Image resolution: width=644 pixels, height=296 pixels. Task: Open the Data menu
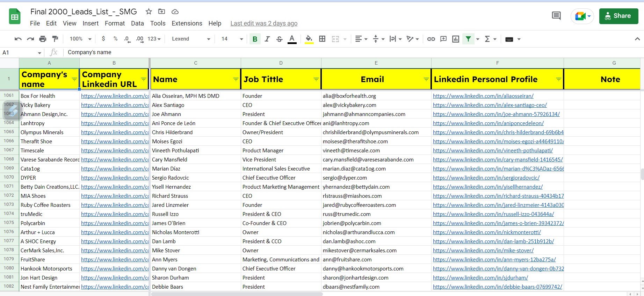coord(137,23)
